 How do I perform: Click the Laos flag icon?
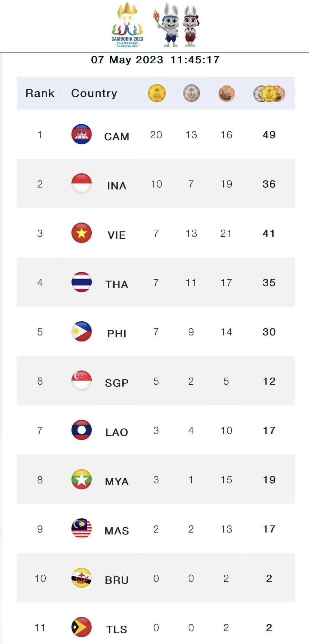(81, 430)
